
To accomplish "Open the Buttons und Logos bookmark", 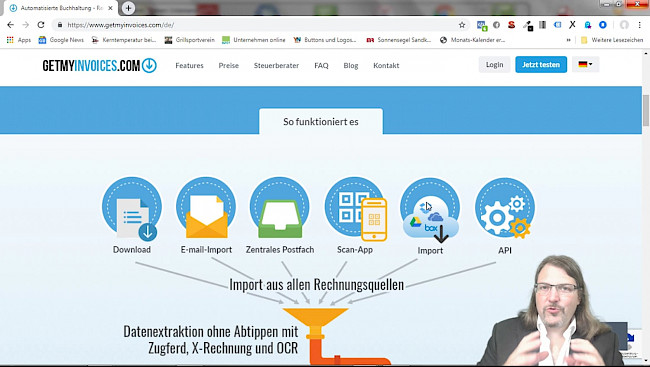I will click(x=325, y=40).
